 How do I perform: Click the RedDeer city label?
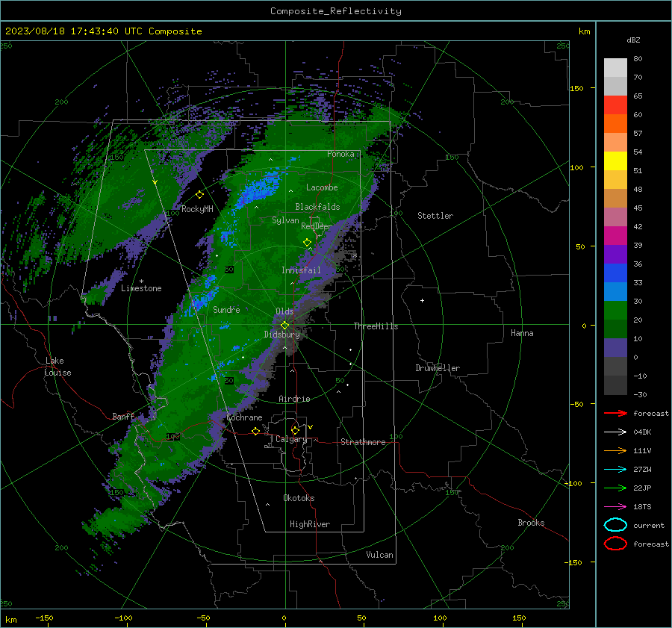click(x=317, y=226)
